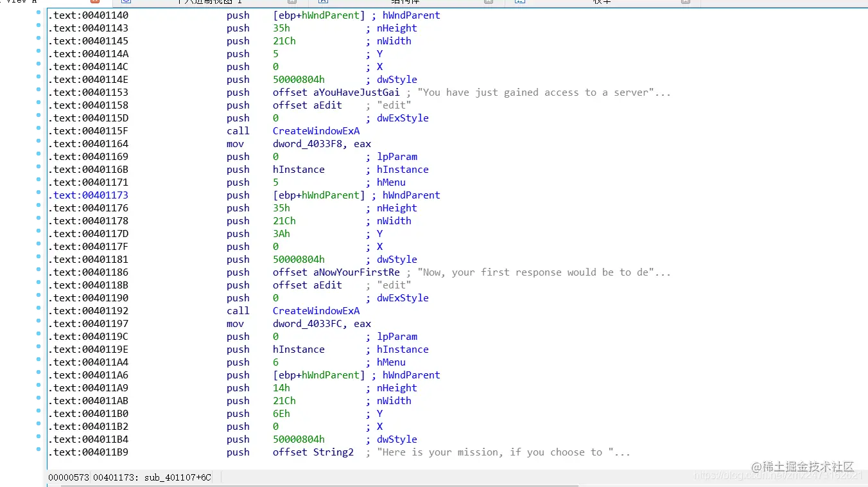Image resolution: width=868 pixels, height=487 pixels.
Task: Toggle breakpoint dot beside address 0040115F
Action: tap(39, 128)
